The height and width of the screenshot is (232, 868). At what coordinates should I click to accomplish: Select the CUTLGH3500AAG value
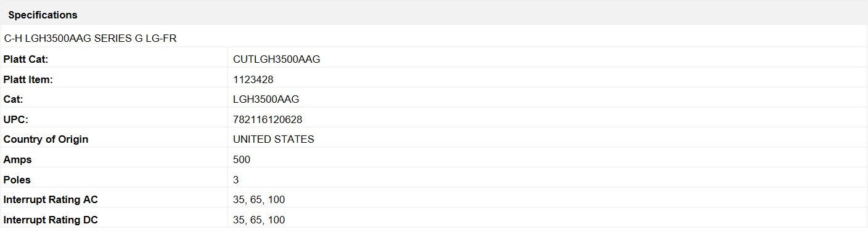[277, 59]
